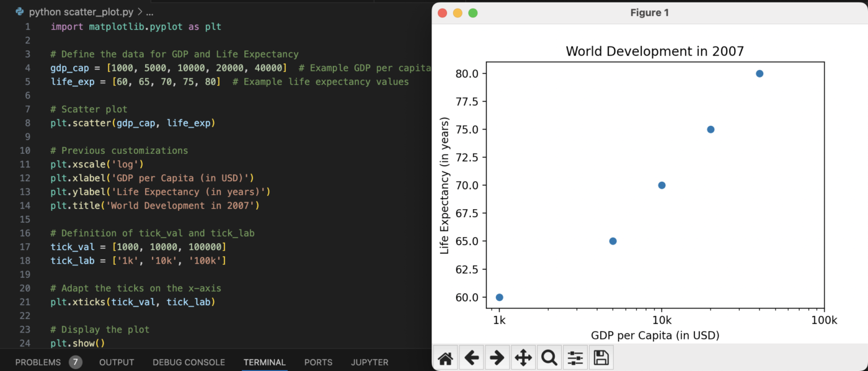Activate the Zoom magnifier tool
This screenshot has width=868, height=371.
(549, 358)
